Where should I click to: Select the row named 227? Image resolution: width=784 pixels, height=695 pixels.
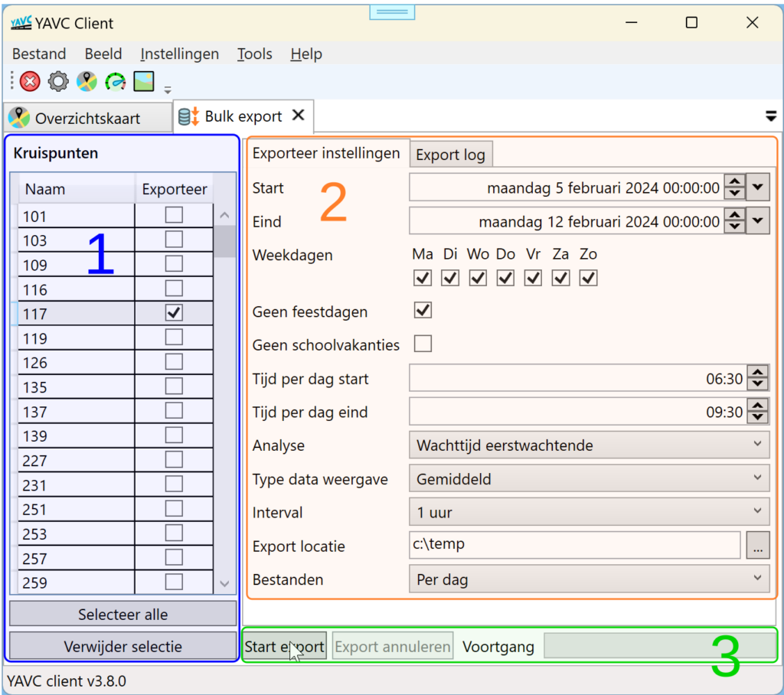[x=115, y=460]
